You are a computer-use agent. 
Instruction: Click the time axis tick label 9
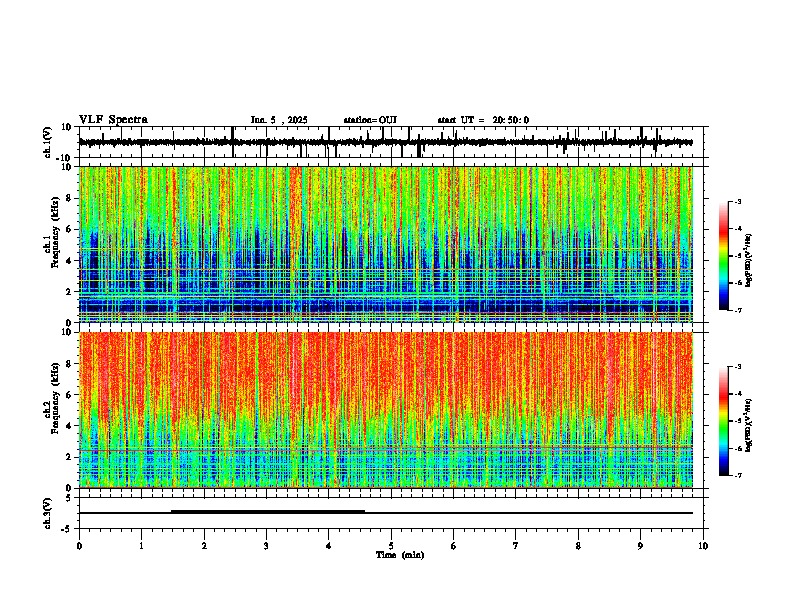(640, 546)
